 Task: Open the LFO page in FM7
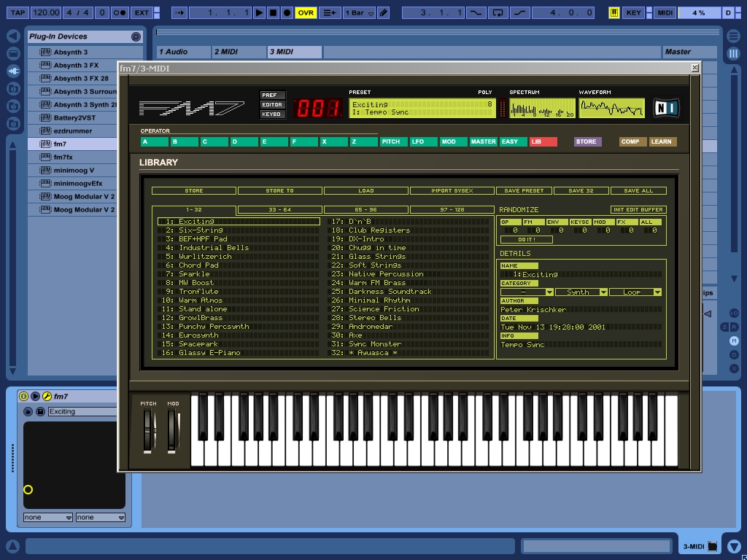424,142
